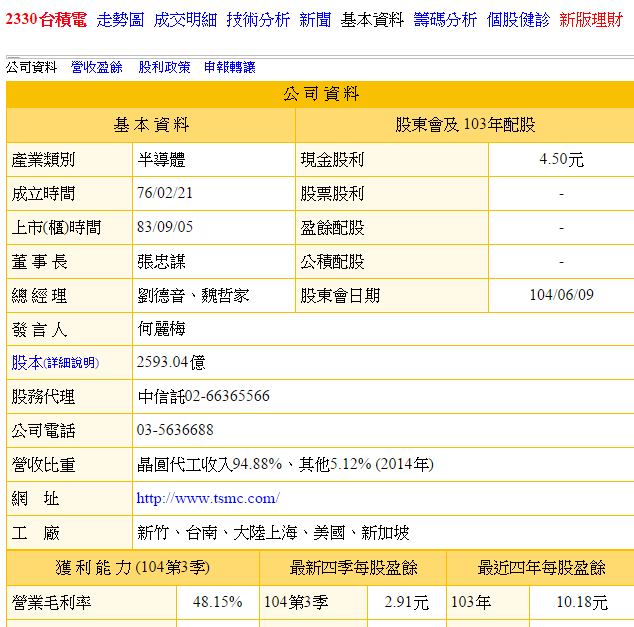Click the 發言人 label
This screenshot has height=627, width=634.
40,329
